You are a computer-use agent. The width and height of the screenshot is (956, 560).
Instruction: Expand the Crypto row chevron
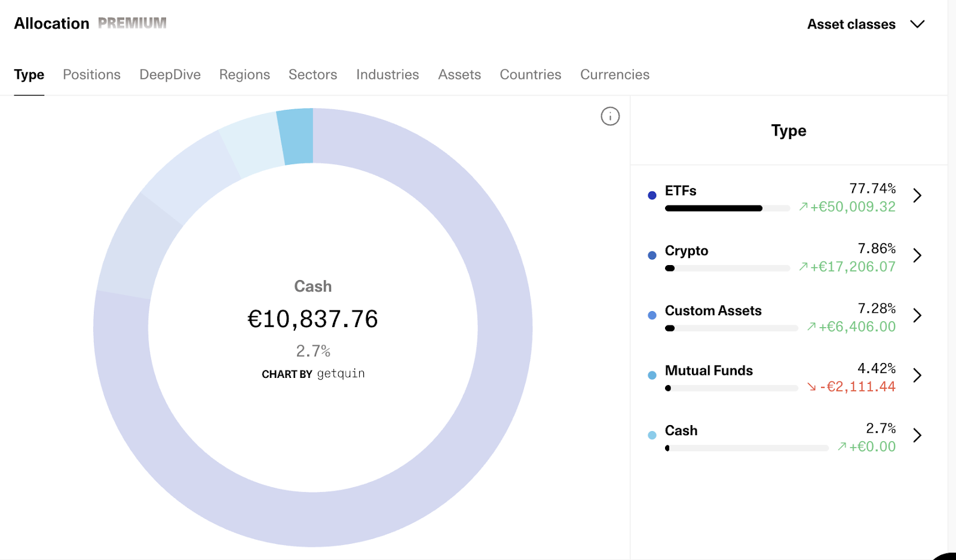(917, 256)
